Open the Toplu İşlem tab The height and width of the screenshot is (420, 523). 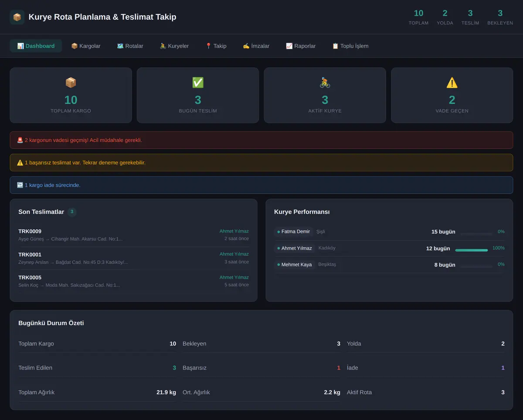[x=350, y=46]
